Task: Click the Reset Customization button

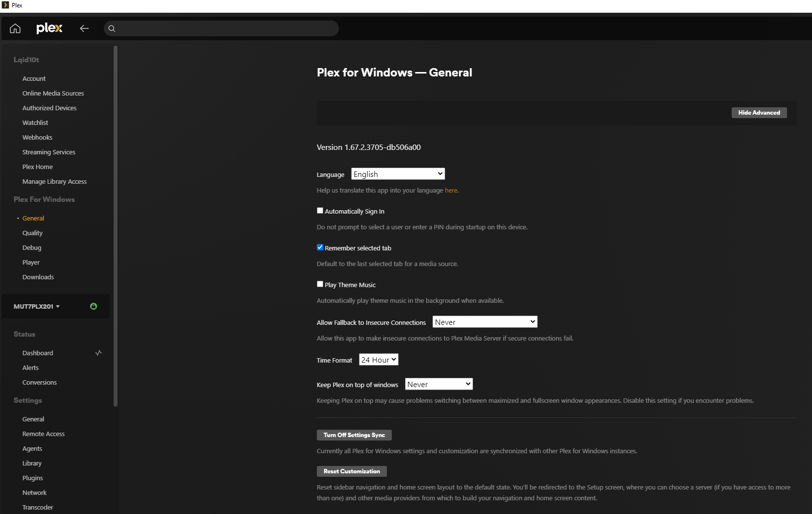Action: (352, 471)
